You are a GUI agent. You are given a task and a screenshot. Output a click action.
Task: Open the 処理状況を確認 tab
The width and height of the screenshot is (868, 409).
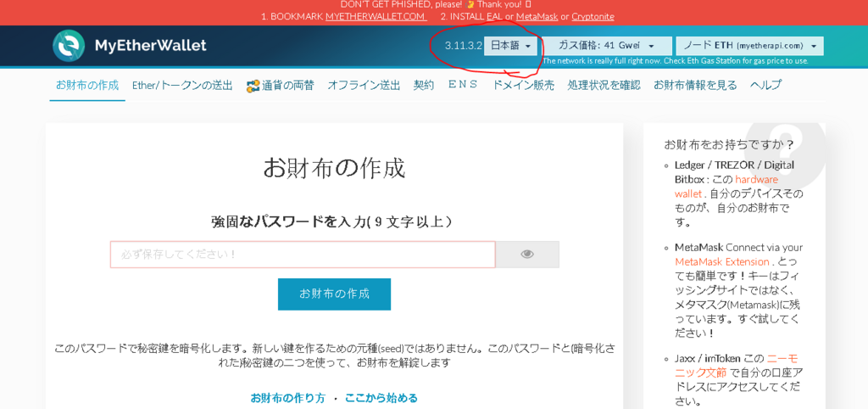pyautogui.click(x=604, y=86)
